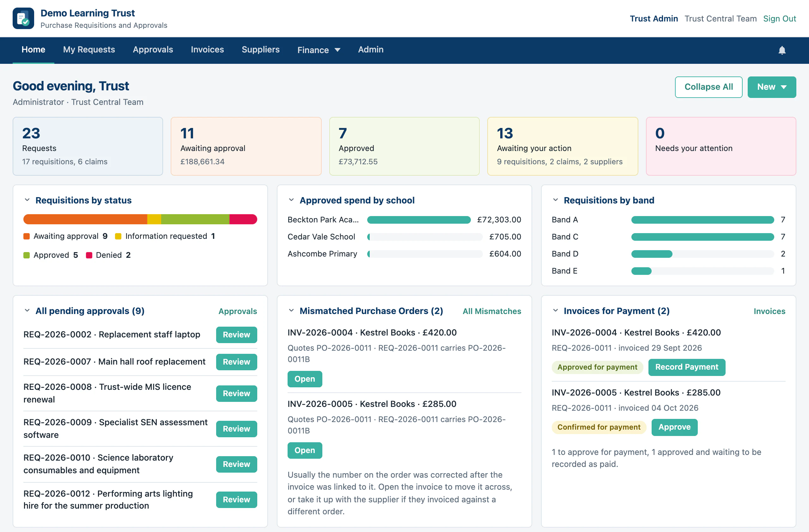
Task: Collapse the Requisitions by band panel
Action: tap(556, 200)
